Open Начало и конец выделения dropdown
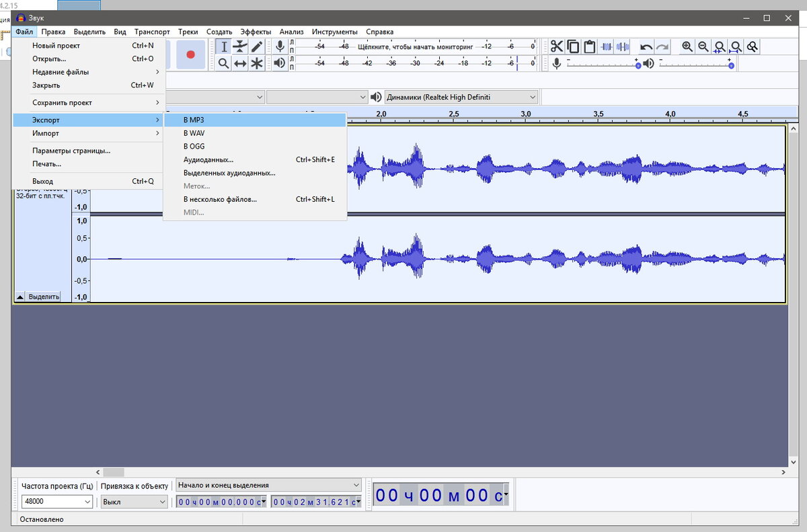Viewport: 807px width, 532px height. tap(268, 485)
